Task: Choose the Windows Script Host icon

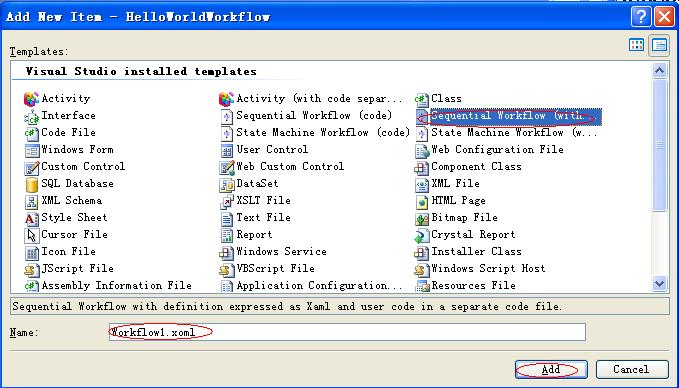Action: [421, 269]
